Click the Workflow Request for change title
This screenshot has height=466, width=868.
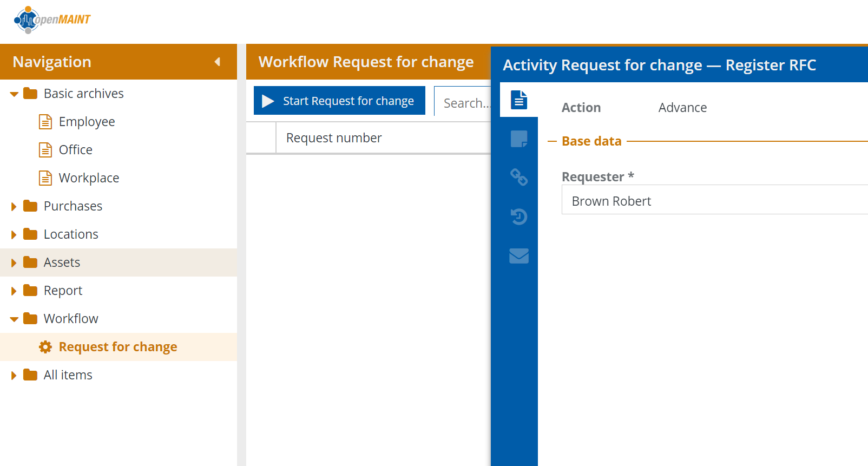(366, 62)
